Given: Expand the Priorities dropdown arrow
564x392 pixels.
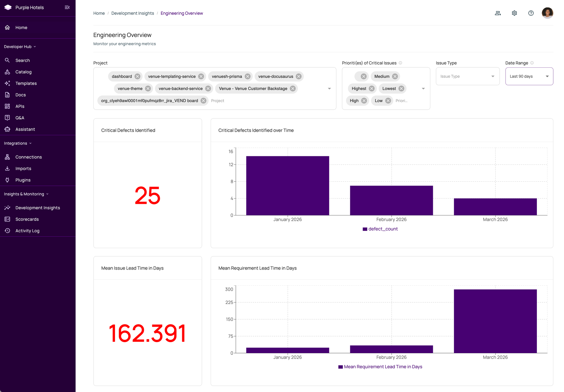Looking at the screenshot, I should coord(423,89).
